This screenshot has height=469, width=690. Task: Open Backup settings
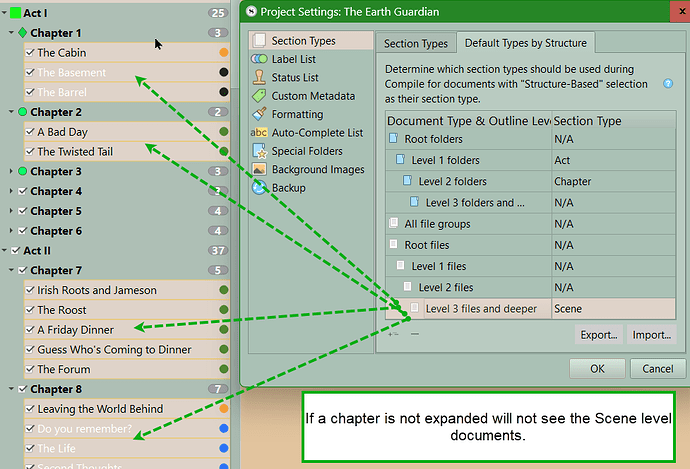pos(288,188)
